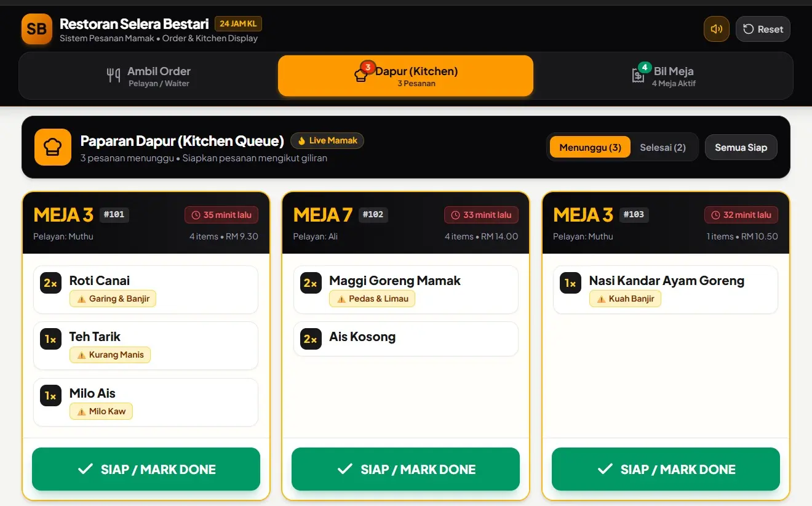This screenshot has width=812, height=506.
Task: Open the Ambil Order tab
Action: tap(149, 76)
